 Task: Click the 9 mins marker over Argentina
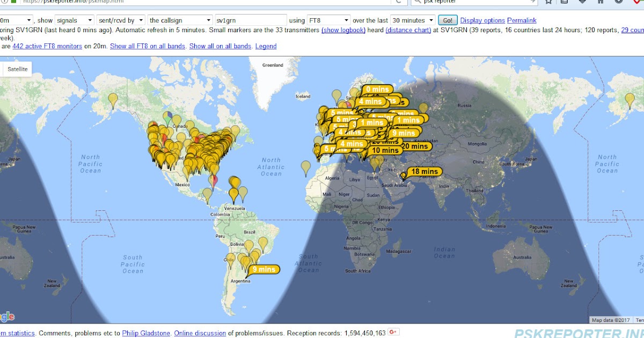click(264, 269)
